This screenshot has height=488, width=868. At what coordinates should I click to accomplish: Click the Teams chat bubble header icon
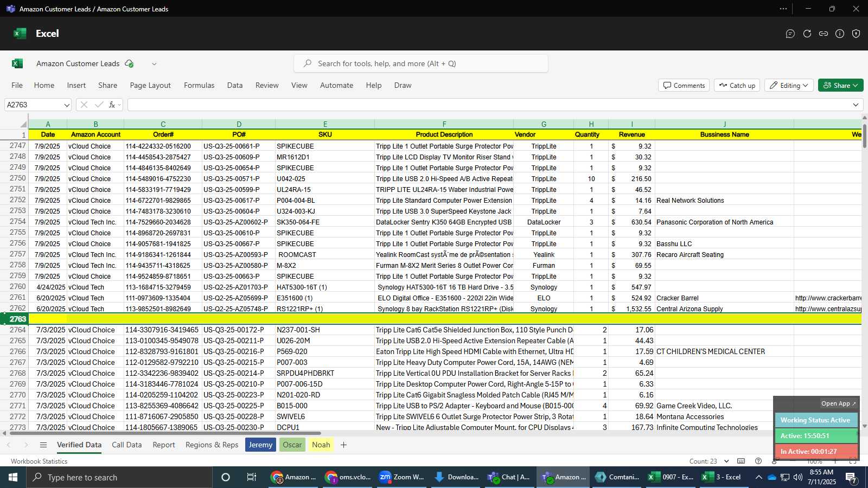[x=790, y=34]
